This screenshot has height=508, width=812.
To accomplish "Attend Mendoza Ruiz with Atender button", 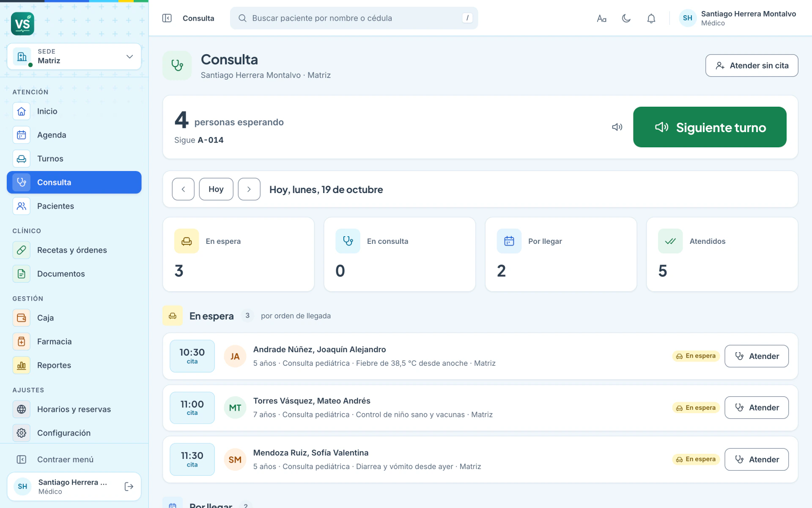I will tap(756, 459).
